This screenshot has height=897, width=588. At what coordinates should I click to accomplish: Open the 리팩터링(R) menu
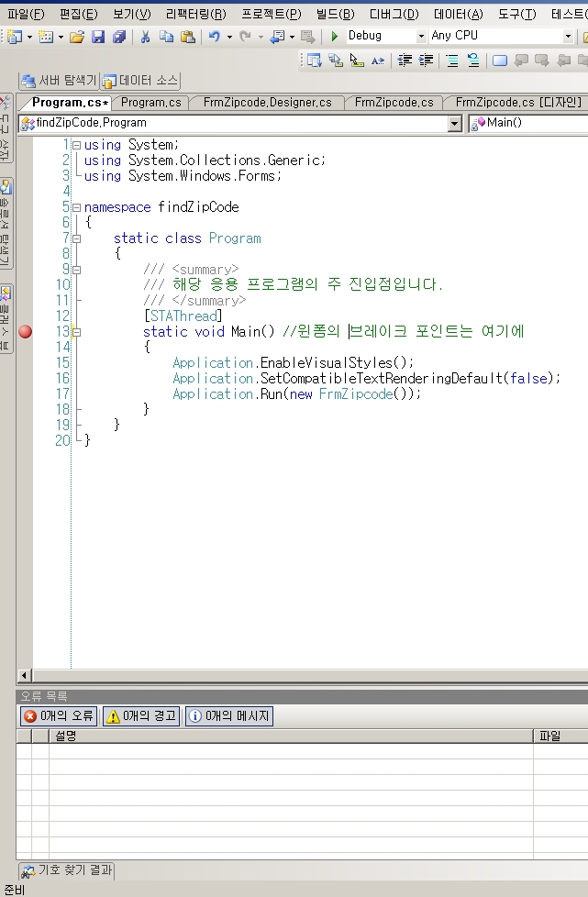coord(195,15)
